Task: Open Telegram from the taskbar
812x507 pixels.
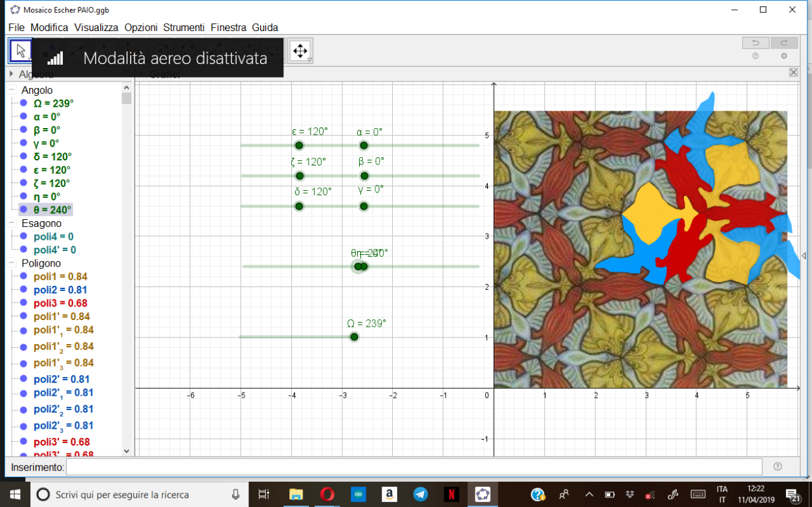Action: (x=421, y=495)
